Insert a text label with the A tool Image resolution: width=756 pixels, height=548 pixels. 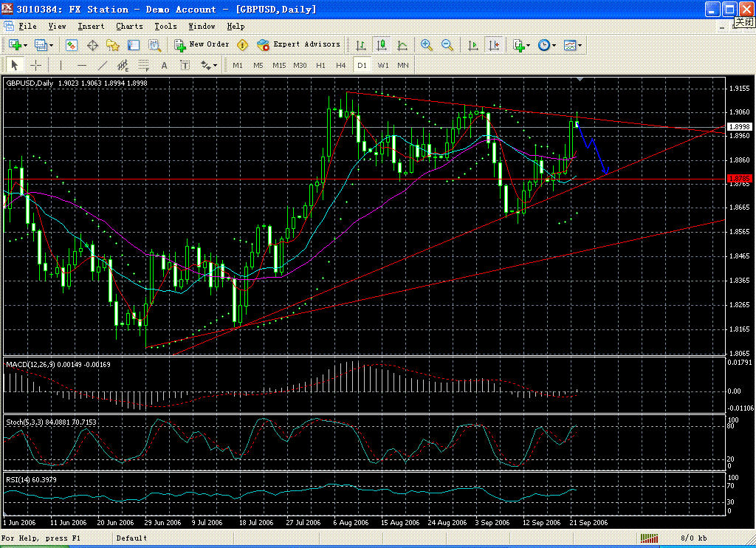pyautogui.click(x=164, y=65)
